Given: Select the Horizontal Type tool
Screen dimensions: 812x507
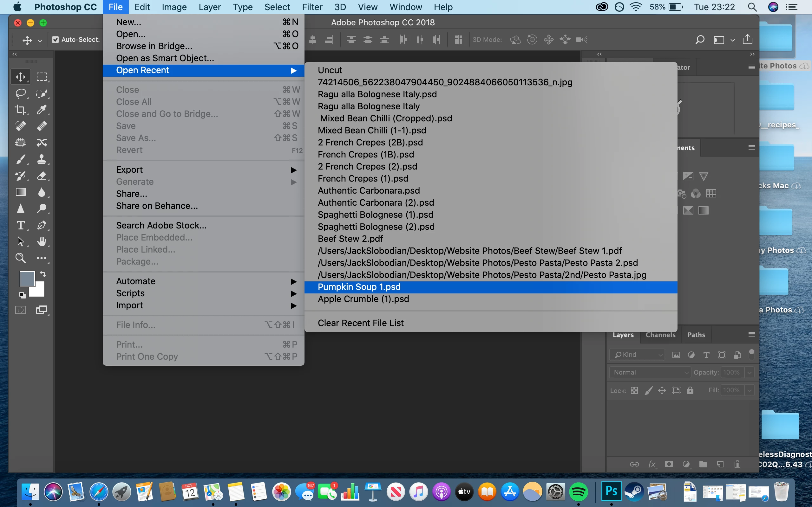Looking at the screenshot, I should coord(21,225).
